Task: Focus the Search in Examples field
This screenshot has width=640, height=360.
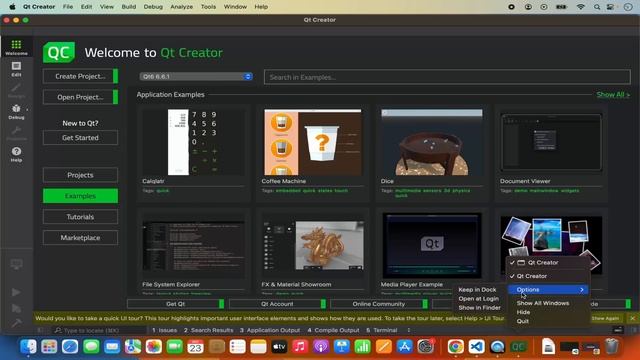Action: [447, 77]
